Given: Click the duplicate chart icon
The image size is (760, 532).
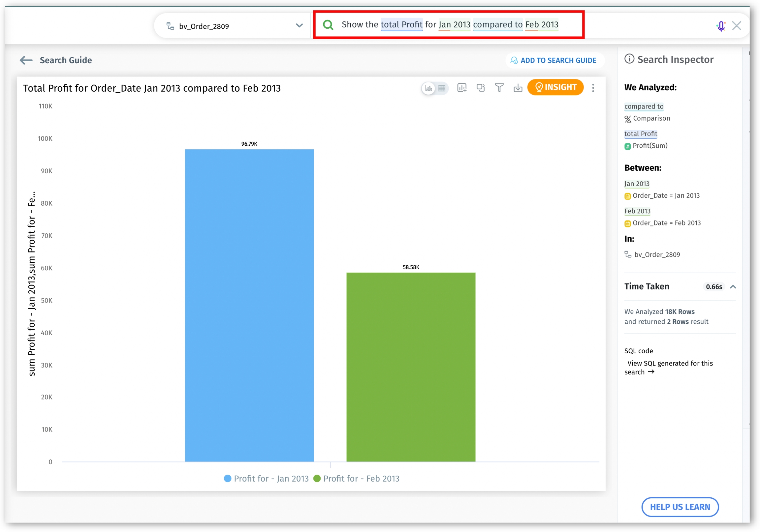Looking at the screenshot, I should click(x=480, y=88).
